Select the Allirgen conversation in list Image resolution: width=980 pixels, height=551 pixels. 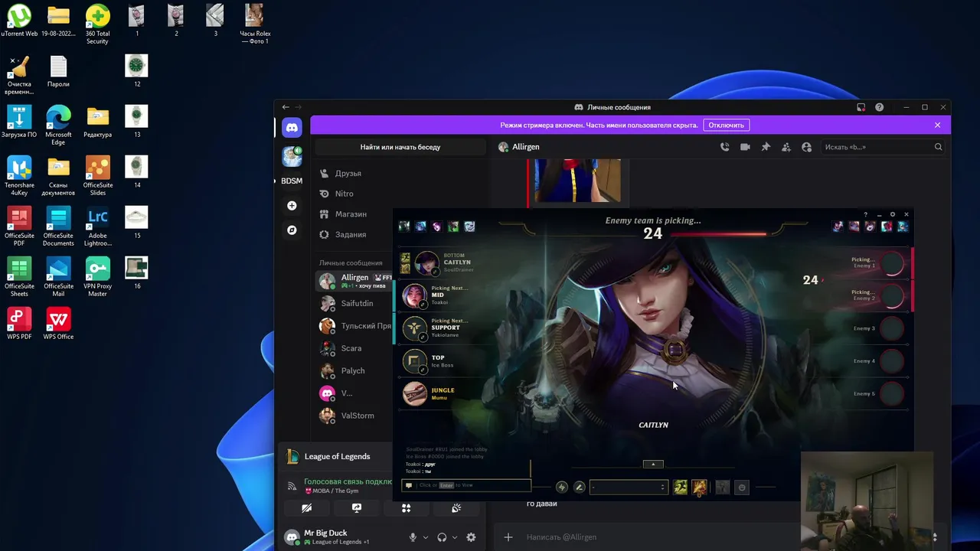coord(355,281)
